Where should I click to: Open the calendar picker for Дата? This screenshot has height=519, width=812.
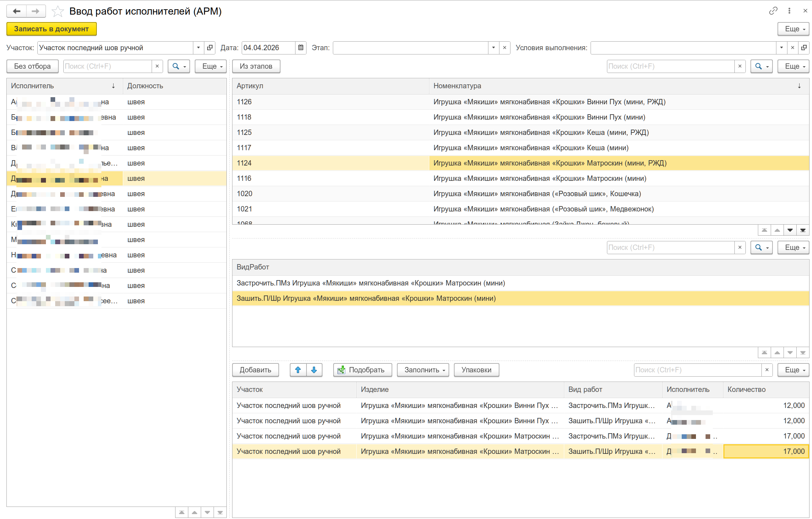pos(301,48)
